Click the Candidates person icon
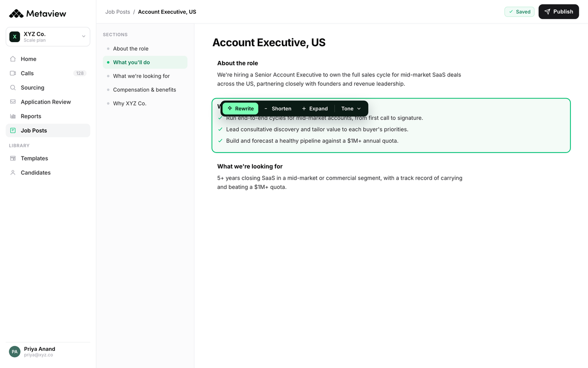Screen dimensions: 588x368 coord(13,173)
